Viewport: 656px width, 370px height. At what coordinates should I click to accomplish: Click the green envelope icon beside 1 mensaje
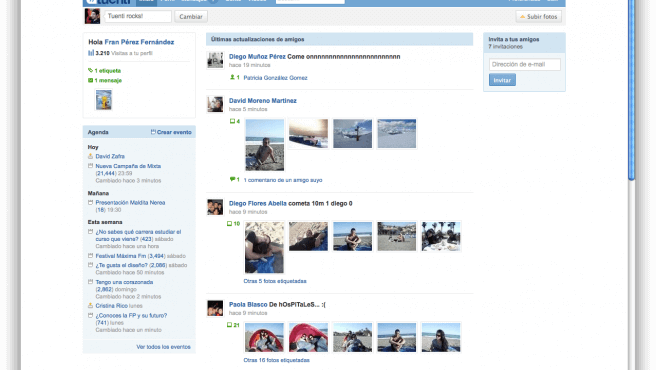[x=90, y=80]
